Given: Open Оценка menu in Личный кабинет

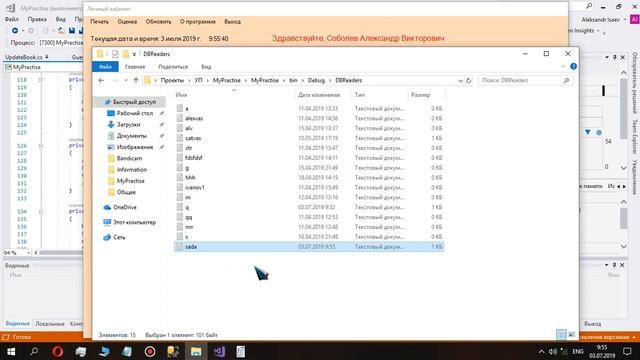Looking at the screenshot, I should (x=127, y=22).
